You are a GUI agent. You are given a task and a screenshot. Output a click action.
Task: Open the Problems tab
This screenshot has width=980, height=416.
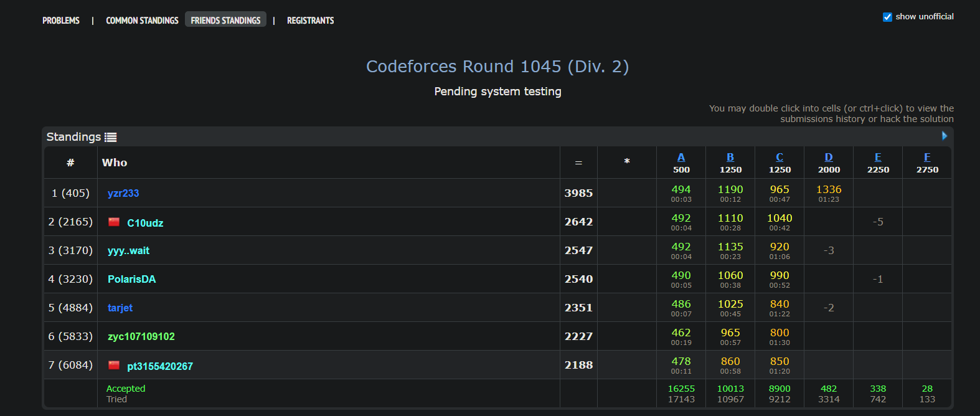[x=61, y=21]
